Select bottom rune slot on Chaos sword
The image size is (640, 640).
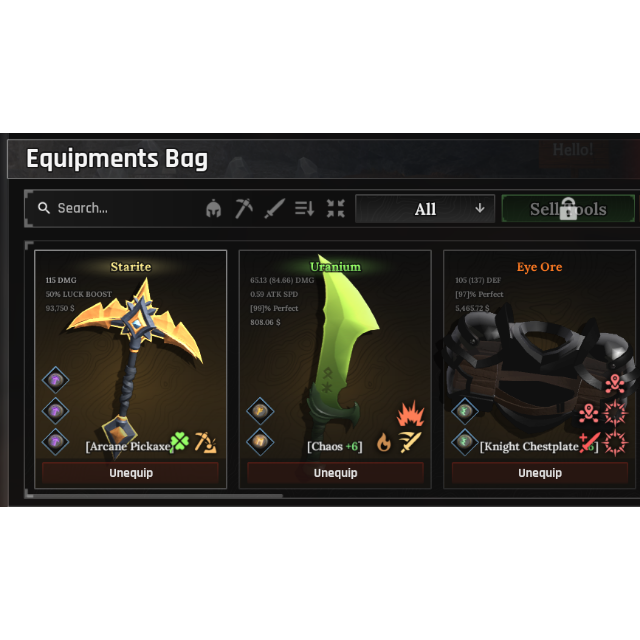(260, 441)
